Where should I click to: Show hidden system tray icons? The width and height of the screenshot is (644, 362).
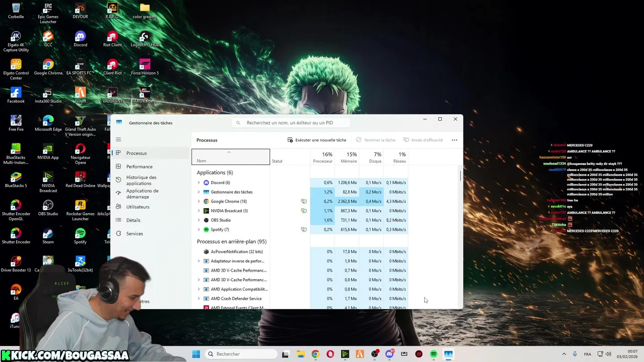click(563, 354)
